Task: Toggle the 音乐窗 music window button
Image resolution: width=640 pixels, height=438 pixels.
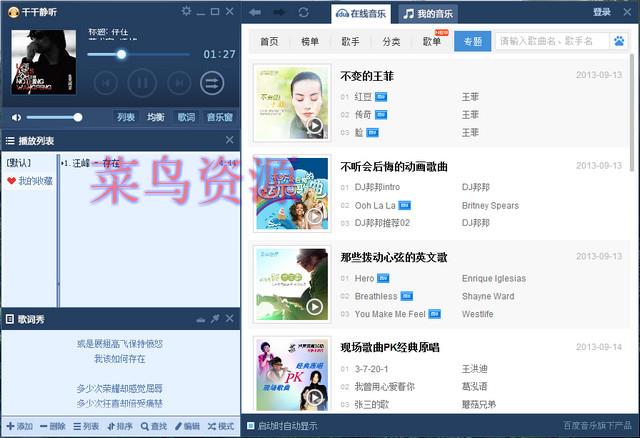Action: pyautogui.click(x=220, y=118)
